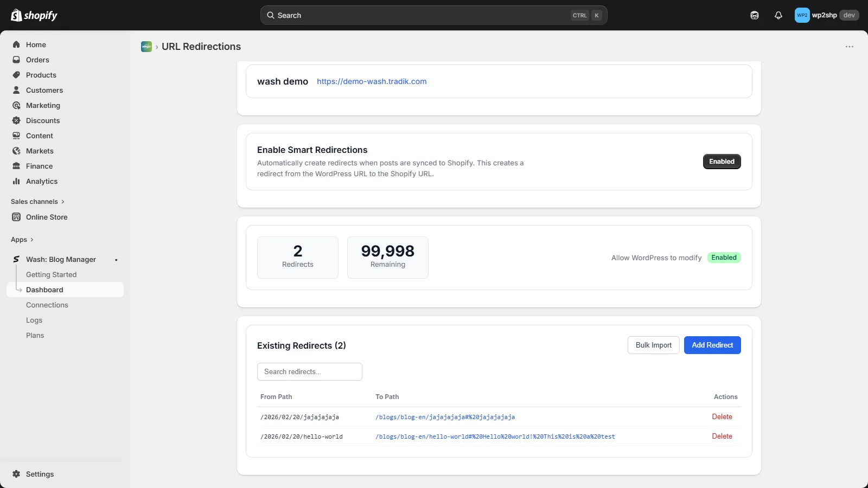Click the /2026/02/20/hello-world from path

pos(302,436)
